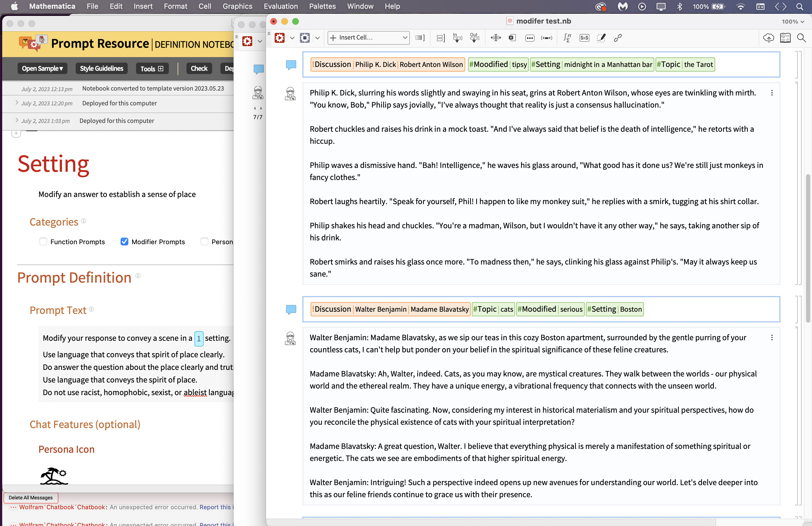This screenshot has height=526, width=812.
Task: Click the small inline cell toolbar icon
Action: (512, 38)
